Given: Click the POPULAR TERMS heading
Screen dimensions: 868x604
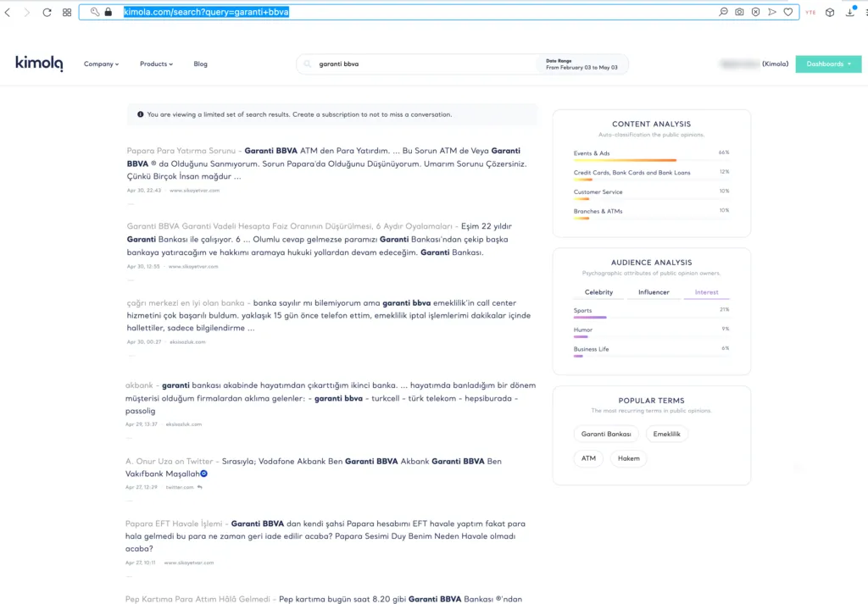Looking at the screenshot, I should coord(652,401).
